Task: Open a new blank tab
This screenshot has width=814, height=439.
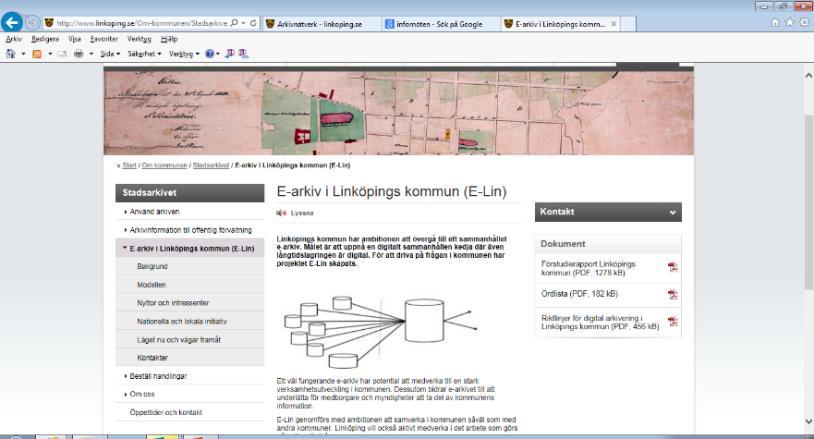Action: pos(628,24)
